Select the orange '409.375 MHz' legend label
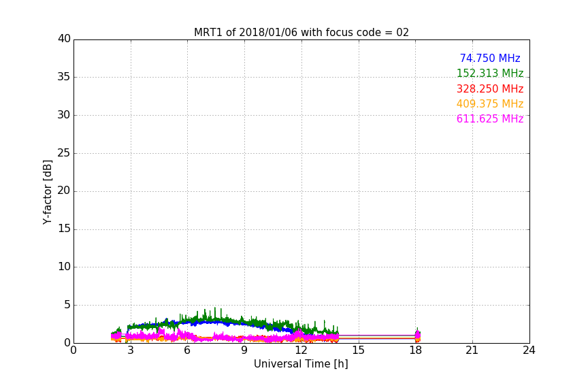Viewport: 588px width, 392px height. [490, 104]
